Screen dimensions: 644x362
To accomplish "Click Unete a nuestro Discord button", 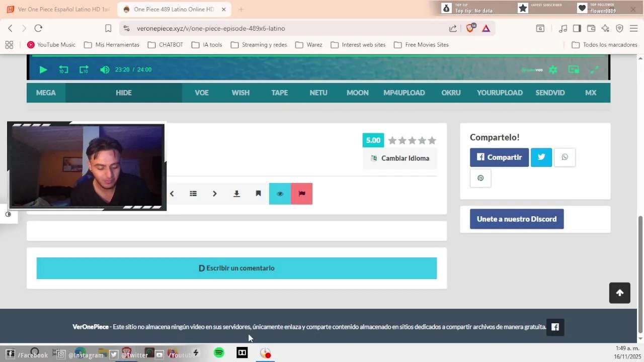I will [x=517, y=219].
